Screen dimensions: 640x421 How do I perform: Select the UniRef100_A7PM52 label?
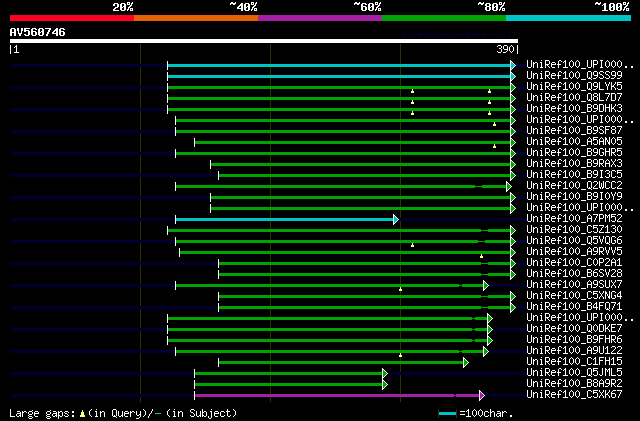tap(574, 218)
